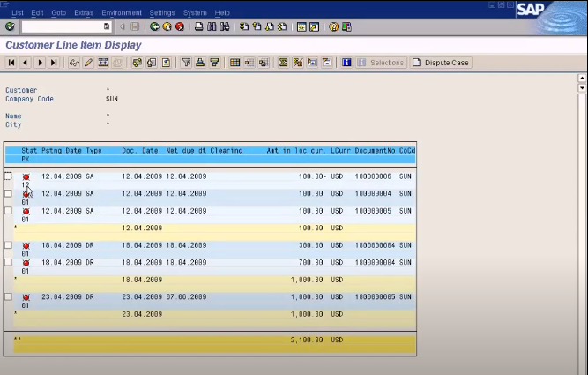Click the first-page icon in standard toolbar
The image size is (588, 375).
pos(243,26)
